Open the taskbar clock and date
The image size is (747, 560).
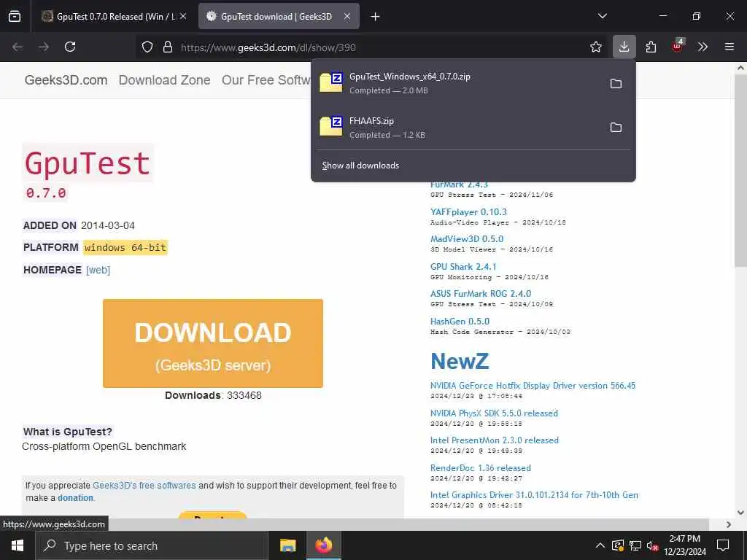pyautogui.click(x=684, y=545)
